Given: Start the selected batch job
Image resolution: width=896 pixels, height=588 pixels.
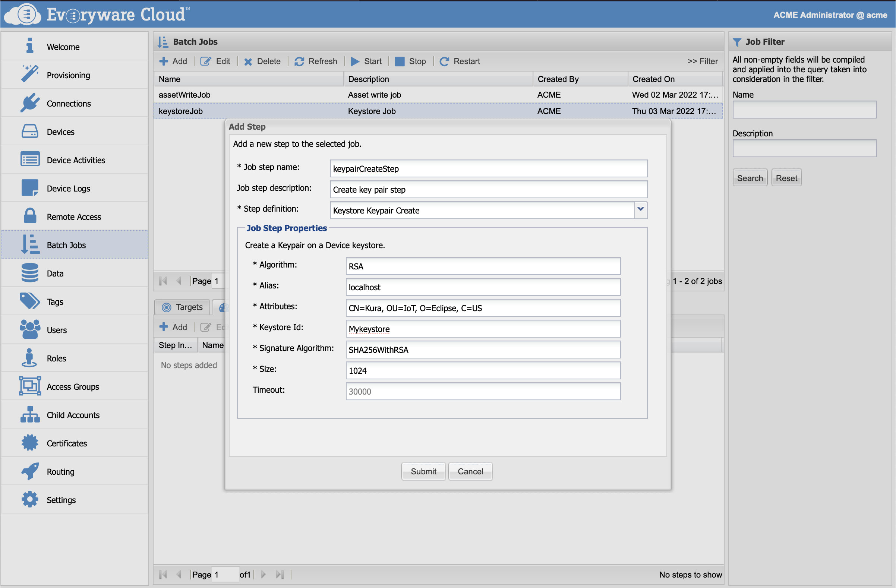Looking at the screenshot, I should pyautogui.click(x=366, y=61).
